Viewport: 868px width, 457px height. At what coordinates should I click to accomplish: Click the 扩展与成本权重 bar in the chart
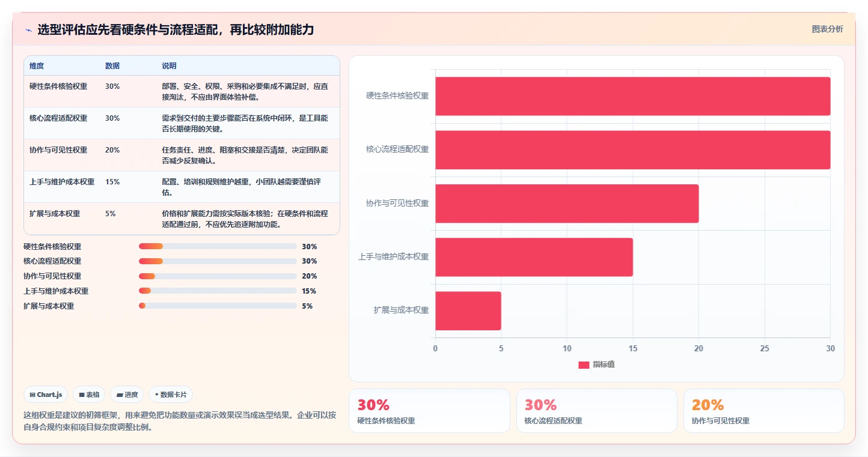point(468,311)
